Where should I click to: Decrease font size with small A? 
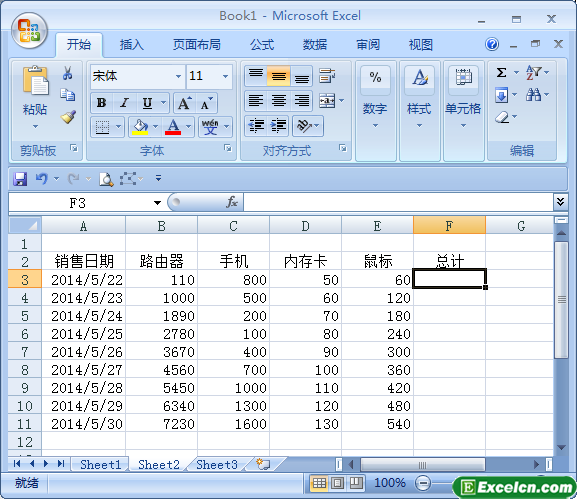[x=206, y=103]
